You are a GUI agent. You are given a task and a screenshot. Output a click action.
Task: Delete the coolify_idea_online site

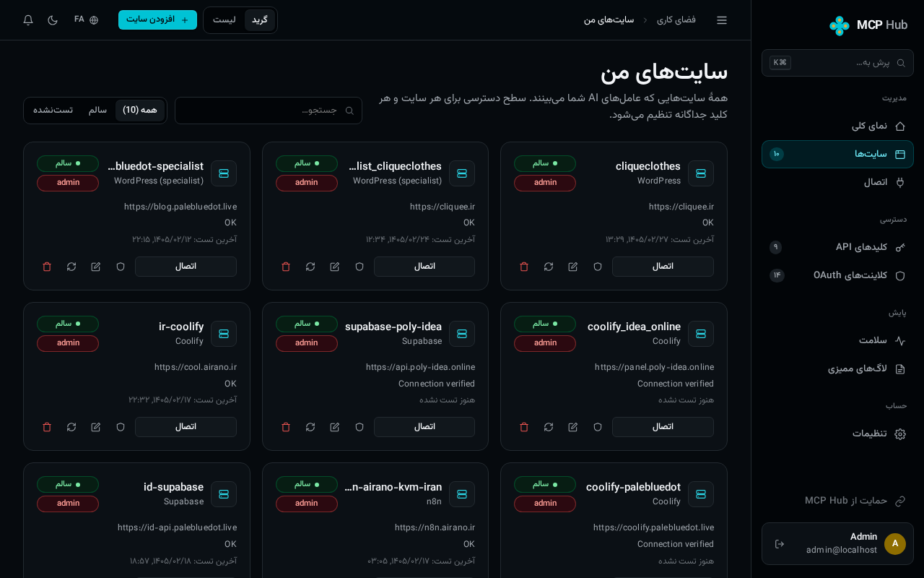tap(524, 427)
